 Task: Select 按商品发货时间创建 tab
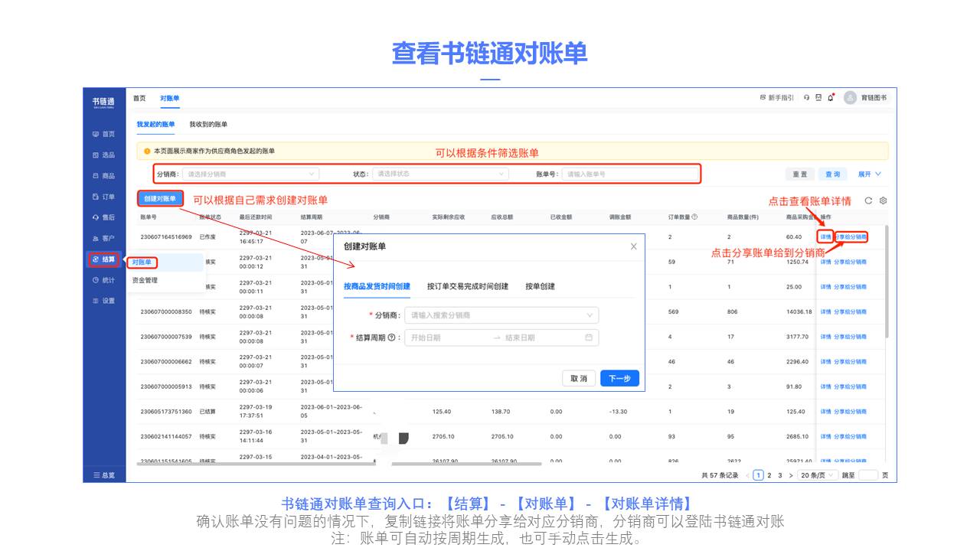tap(377, 286)
